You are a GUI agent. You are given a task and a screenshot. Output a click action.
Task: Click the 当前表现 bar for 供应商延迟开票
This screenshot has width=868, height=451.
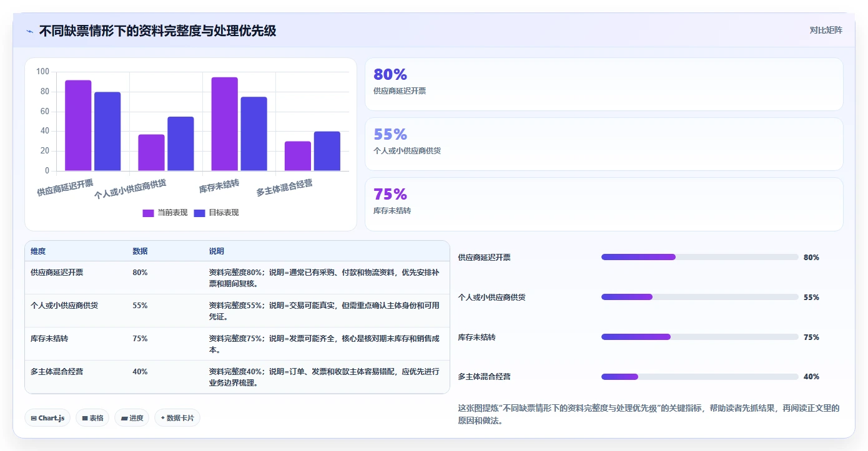tap(78, 125)
